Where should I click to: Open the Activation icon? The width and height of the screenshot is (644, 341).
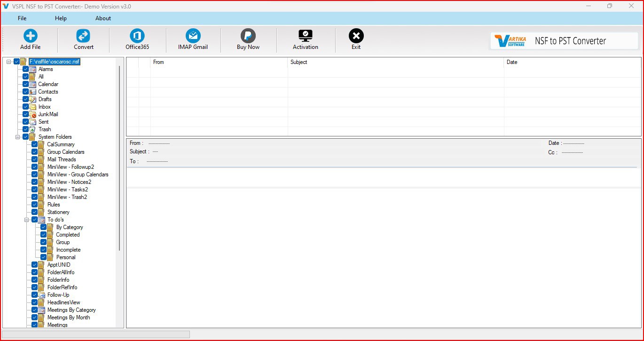point(305,39)
